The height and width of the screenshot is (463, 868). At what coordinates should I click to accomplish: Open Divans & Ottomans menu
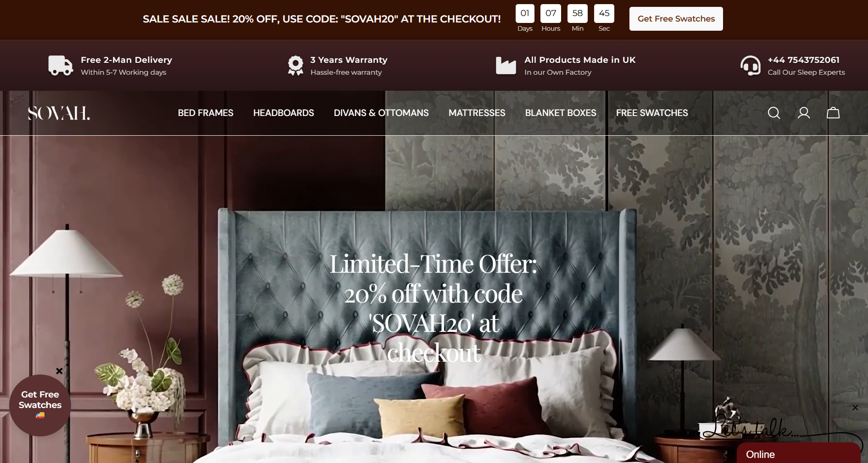(x=381, y=113)
